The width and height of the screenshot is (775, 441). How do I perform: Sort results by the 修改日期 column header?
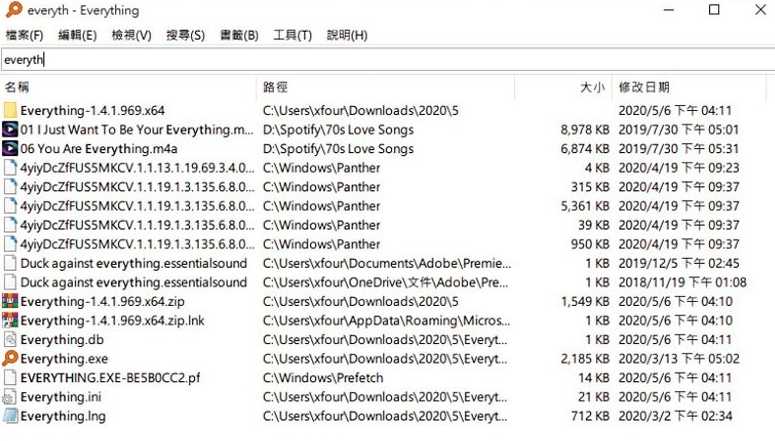[689, 88]
